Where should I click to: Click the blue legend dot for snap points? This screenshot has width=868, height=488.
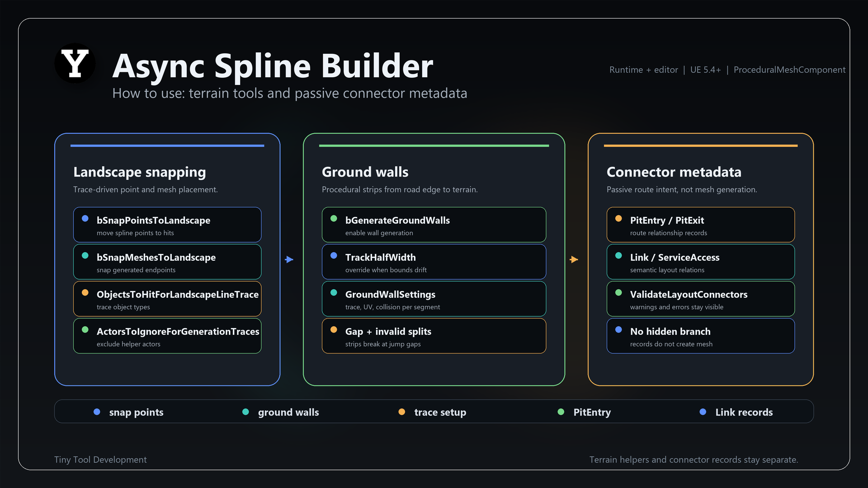click(x=97, y=412)
